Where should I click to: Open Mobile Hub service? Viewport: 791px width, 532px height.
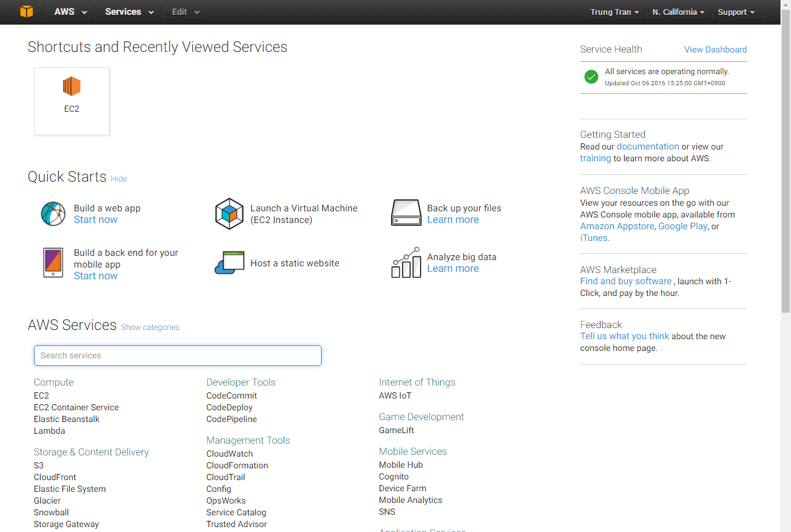[x=401, y=465]
